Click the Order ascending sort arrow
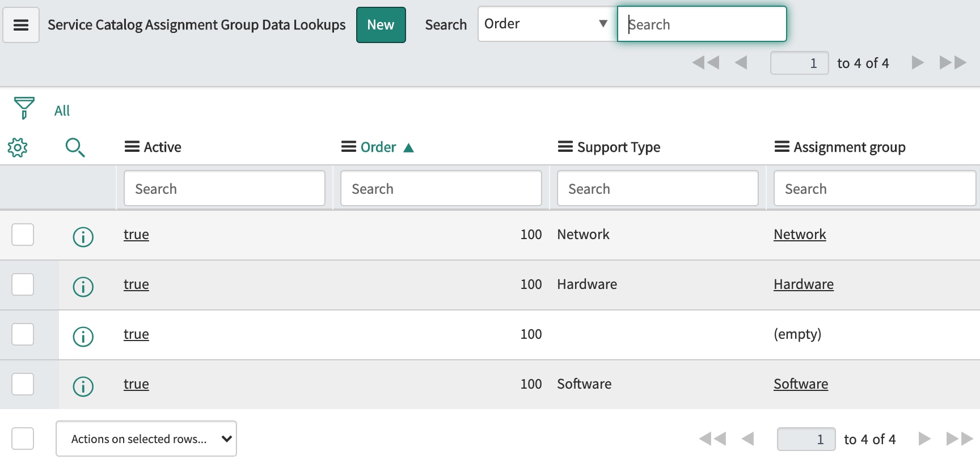The width and height of the screenshot is (980, 468). 408,148
